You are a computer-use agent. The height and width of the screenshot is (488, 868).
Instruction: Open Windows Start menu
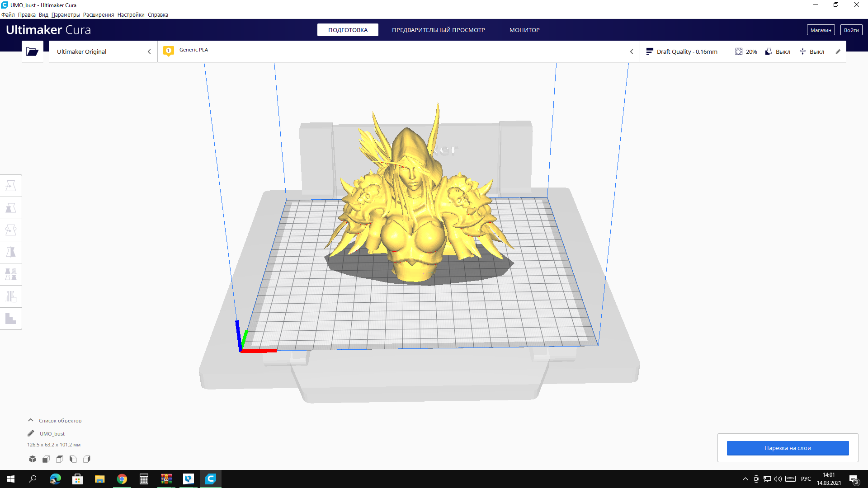[11, 479]
